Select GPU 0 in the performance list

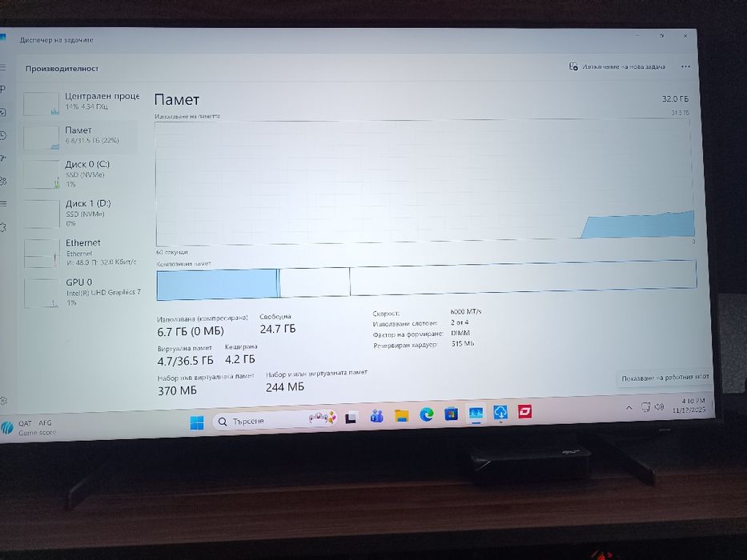pyautogui.click(x=82, y=292)
